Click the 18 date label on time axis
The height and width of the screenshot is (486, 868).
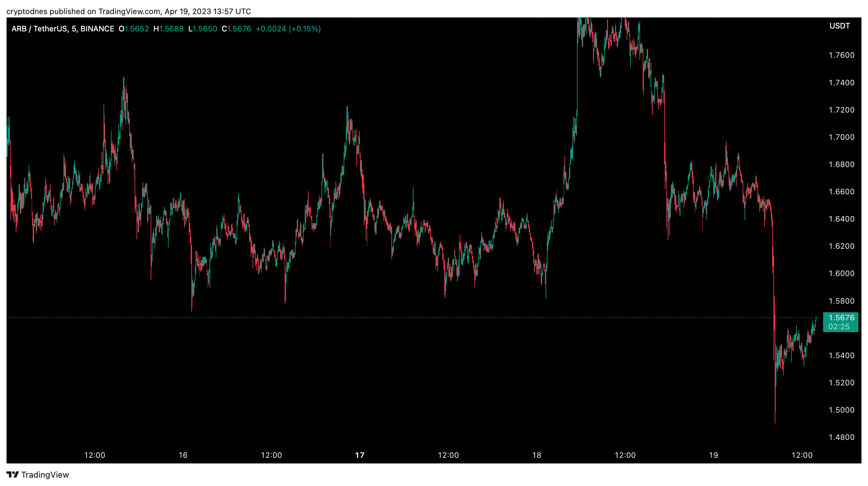537,455
